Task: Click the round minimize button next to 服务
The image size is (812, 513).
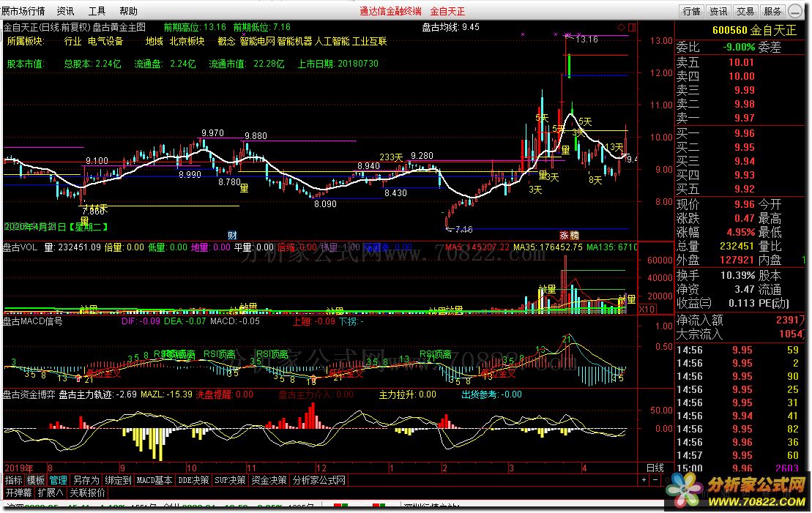Action: tap(795, 11)
